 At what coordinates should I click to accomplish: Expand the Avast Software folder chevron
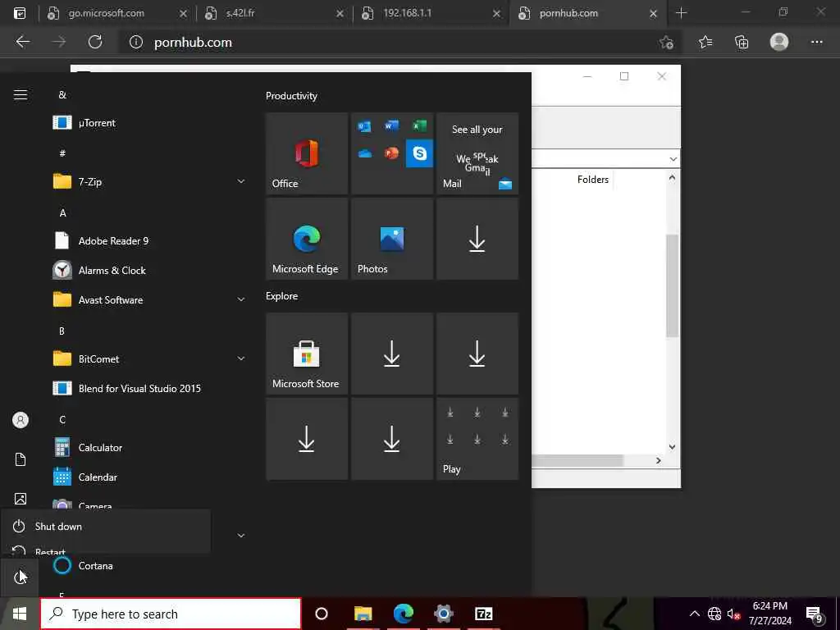click(241, 299)
